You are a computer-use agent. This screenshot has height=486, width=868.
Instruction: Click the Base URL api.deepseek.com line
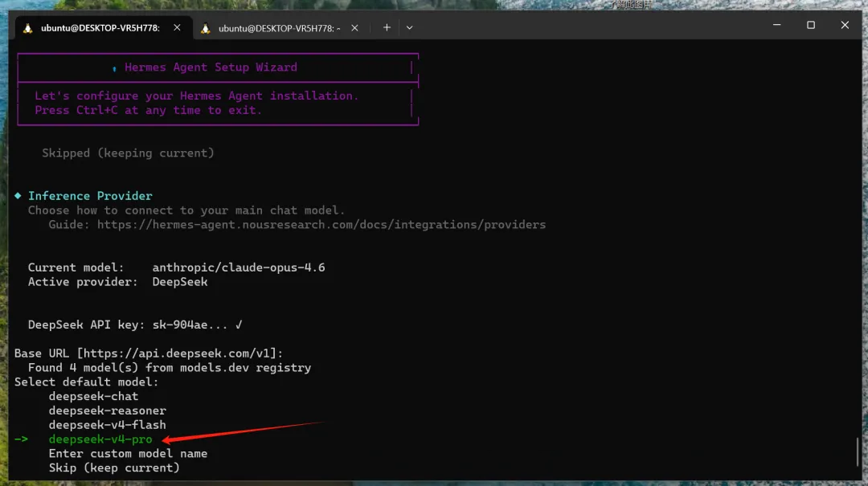[149, 353]
